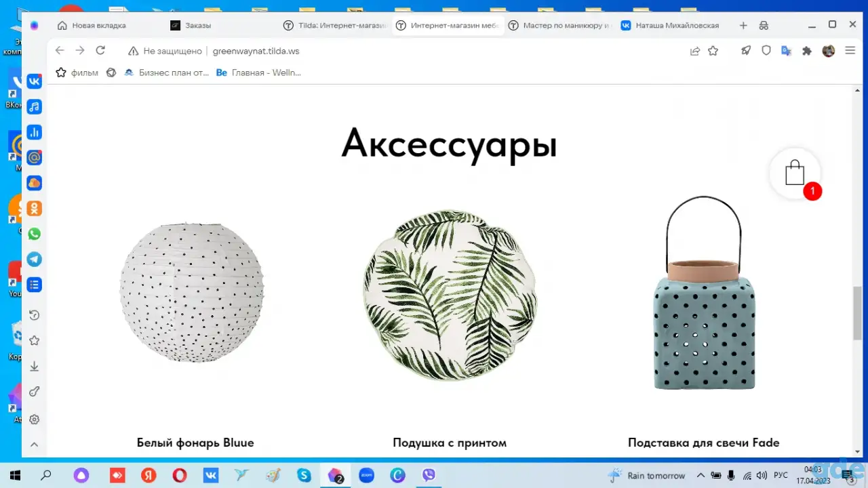Open the shopping cart bag icon
868x488 pixels.
coord(795,174)
